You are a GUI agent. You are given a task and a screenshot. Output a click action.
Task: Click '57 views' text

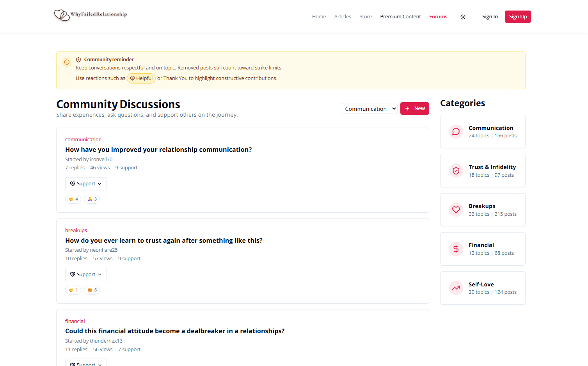tap(103, 259)
